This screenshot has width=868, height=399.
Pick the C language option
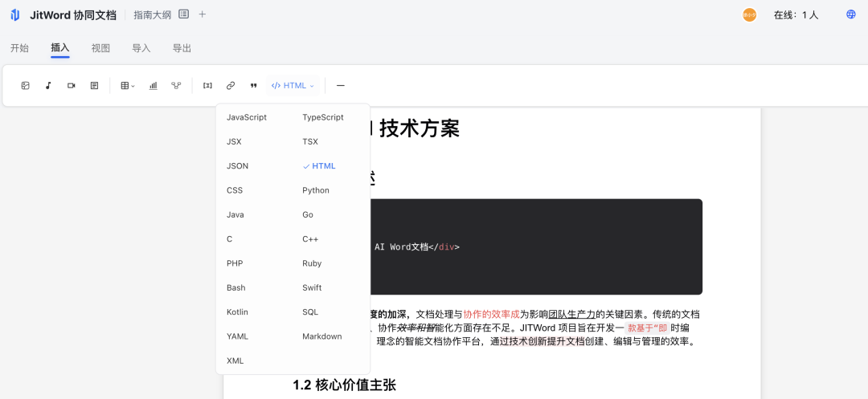[x=230, y=238]
